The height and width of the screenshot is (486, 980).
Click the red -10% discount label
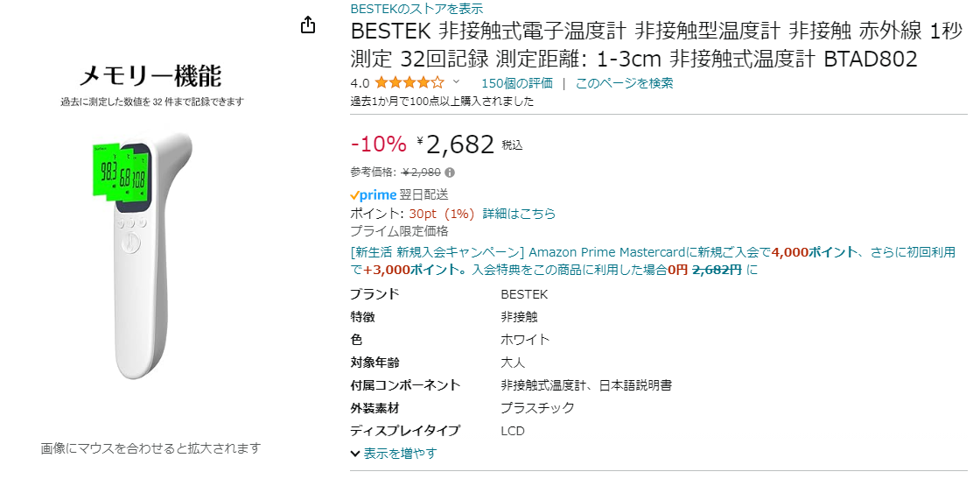(378, 144)
